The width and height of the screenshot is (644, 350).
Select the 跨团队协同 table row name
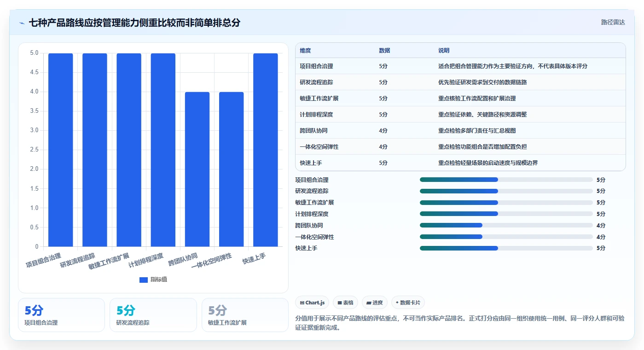pos(313,131)
